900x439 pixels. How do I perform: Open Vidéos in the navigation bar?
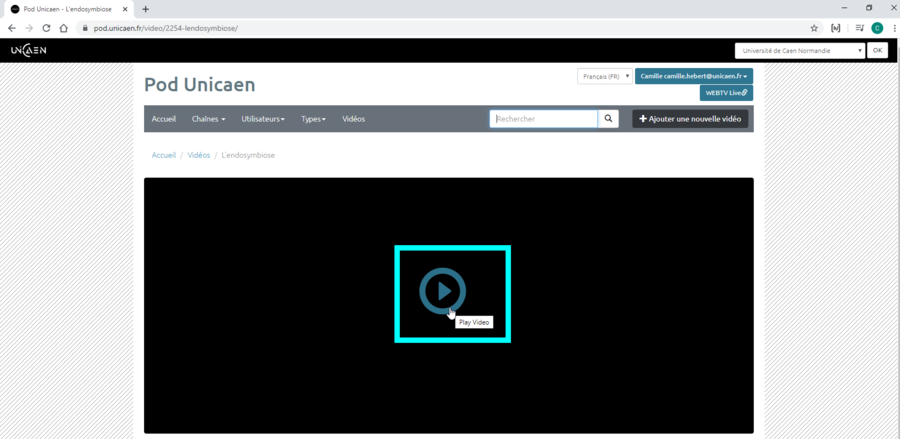354,119
